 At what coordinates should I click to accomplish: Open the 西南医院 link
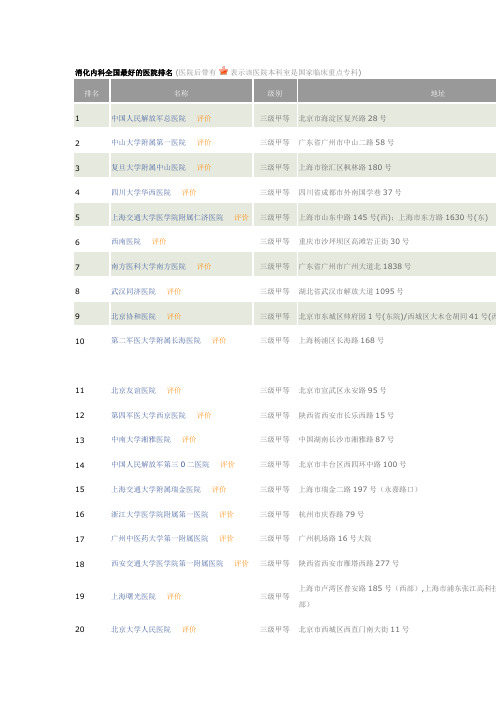(x=126, y=242)
